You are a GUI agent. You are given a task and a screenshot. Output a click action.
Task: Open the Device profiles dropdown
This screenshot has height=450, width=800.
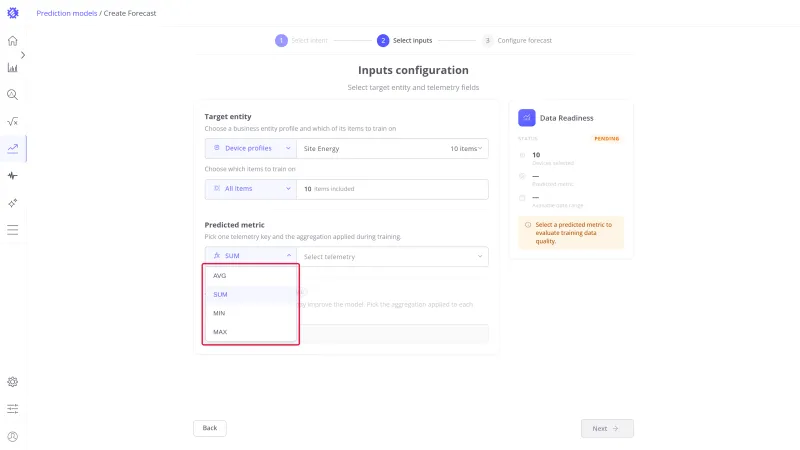point(251,148)
